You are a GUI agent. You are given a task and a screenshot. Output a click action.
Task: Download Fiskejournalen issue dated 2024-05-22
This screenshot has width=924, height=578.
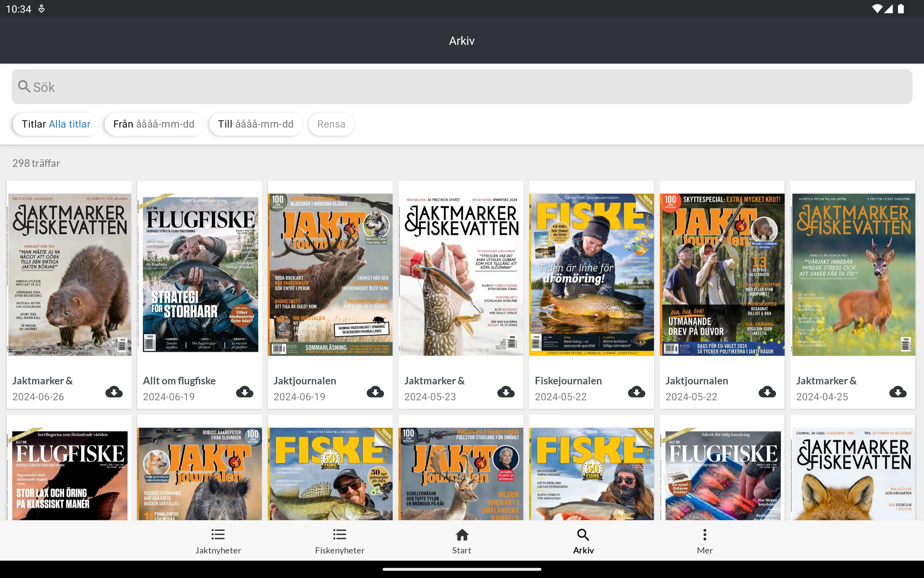pyautogui.click(x=636, y=392)
